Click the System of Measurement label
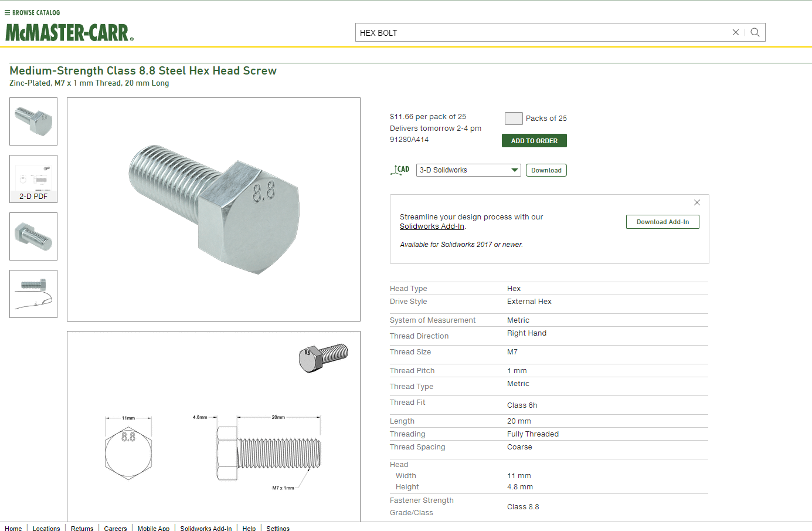Screen dimensions: 812x531 pyautogui.click(x=433, y=320)
